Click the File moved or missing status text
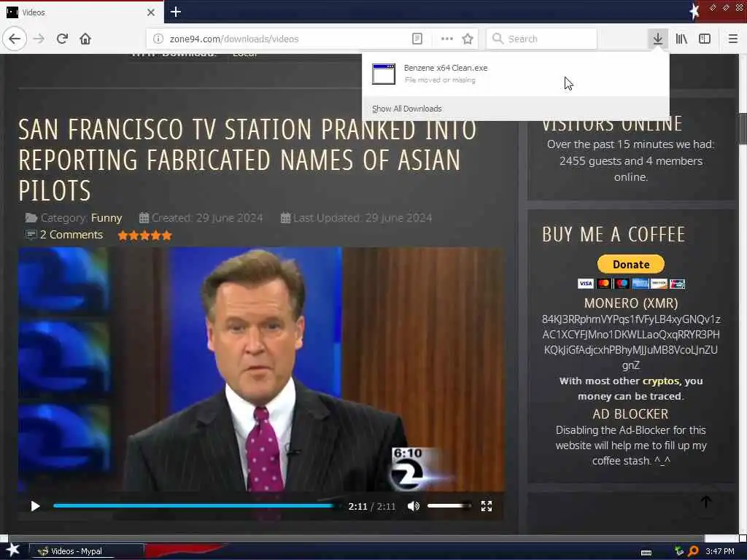Viewport: 747px width, 560px height. pos(440,80)
